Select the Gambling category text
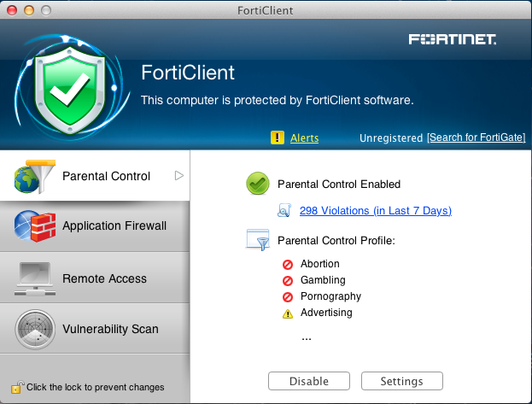532x404 pixels. pos(323,280)
